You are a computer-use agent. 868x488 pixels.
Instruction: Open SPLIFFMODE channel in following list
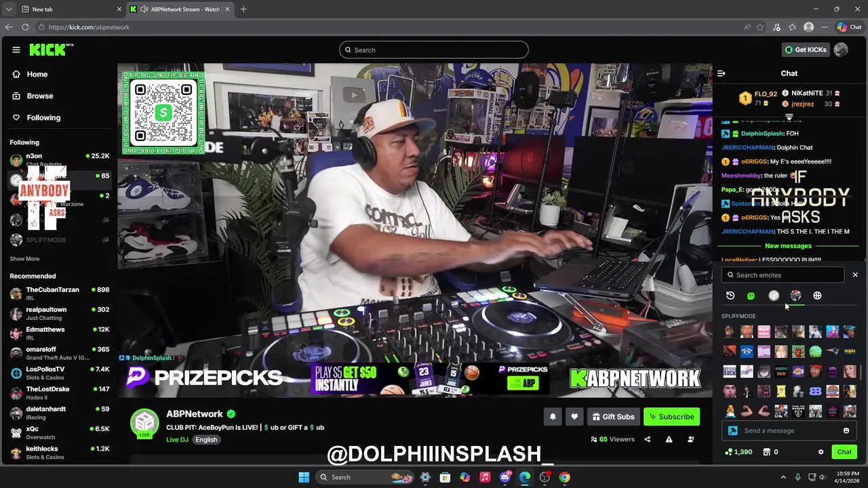(x=60, y=240)
